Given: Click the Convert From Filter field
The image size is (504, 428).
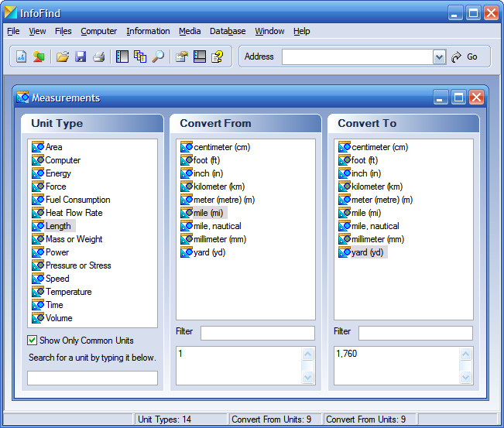Looking at the screenshot, I should coord(258,333).
